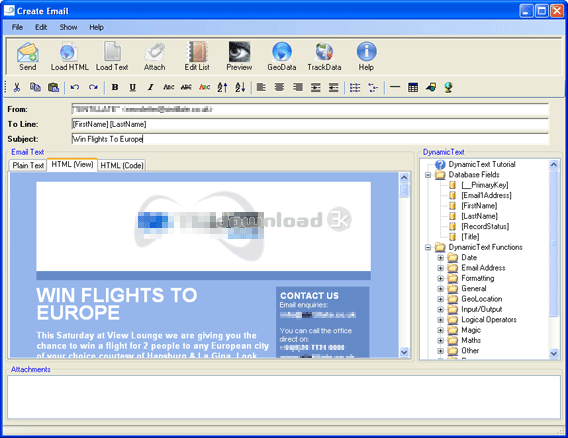This screenshot has height=438, width=568.
Task: Launch the Preview eye icon
Action: [x=239, y=56]
